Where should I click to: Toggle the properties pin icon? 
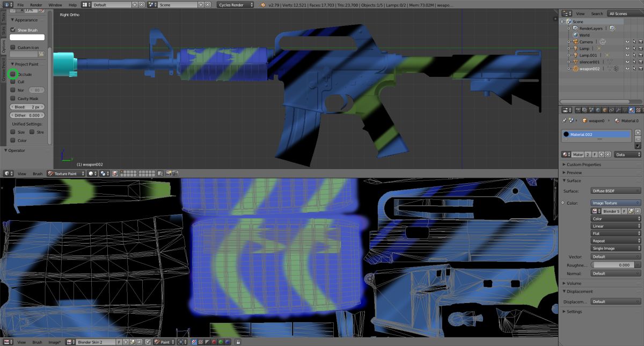pos(565,121)
